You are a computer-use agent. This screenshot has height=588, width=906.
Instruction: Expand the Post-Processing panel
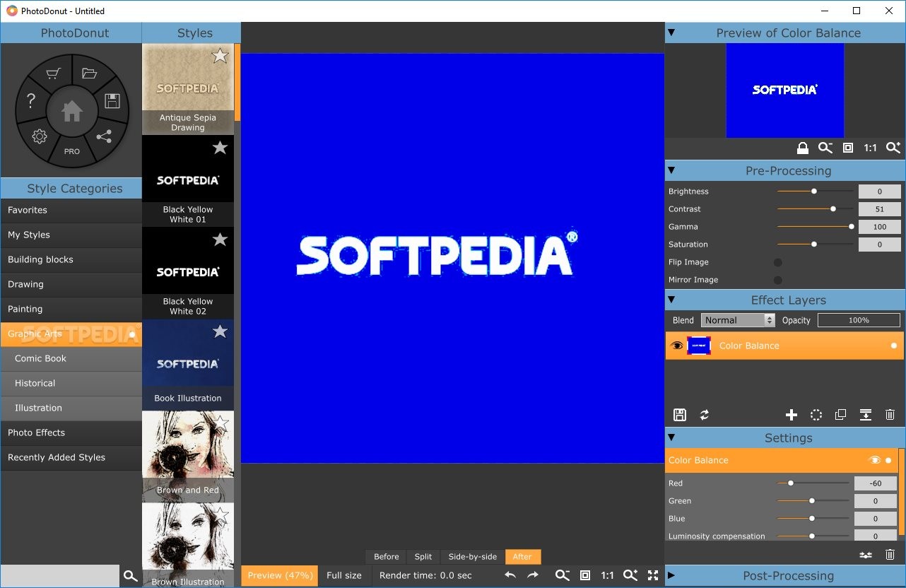[671, 575]
